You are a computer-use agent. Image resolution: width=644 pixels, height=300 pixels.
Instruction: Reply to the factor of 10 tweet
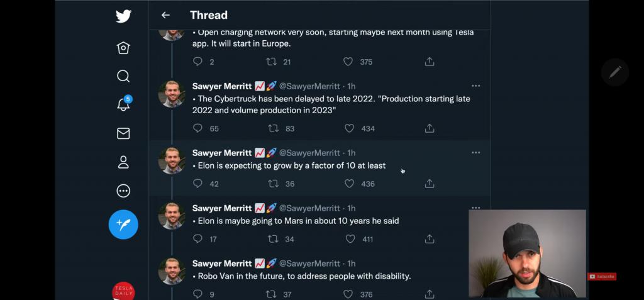tap(197, 184)
